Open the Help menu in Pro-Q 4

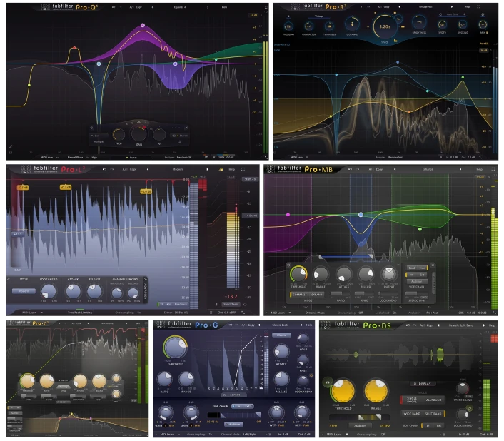[224, 6]
